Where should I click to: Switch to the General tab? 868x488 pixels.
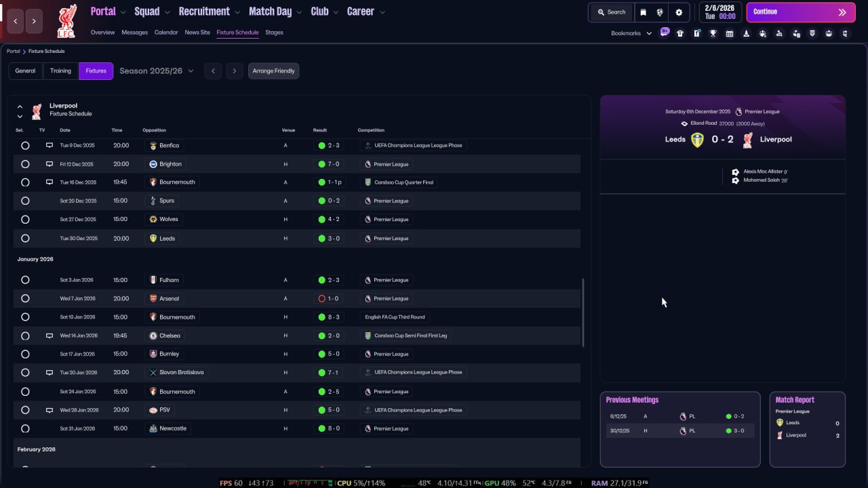tap(25, 71)
